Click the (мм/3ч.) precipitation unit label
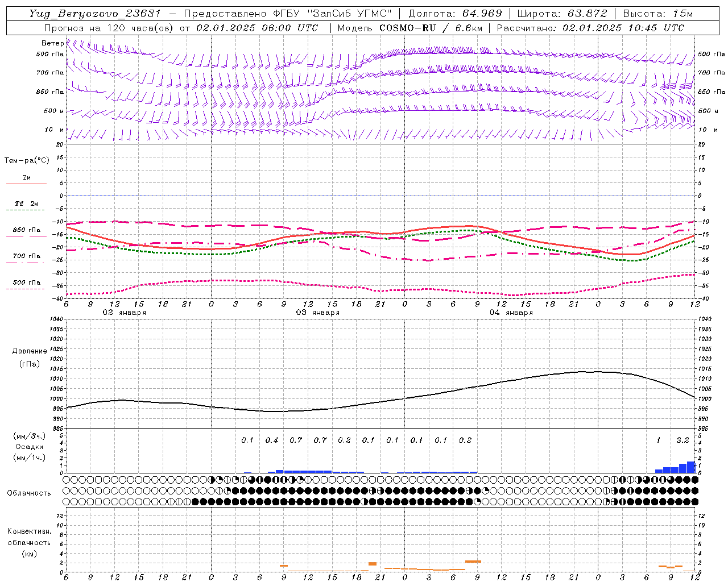The height and width of the screenshot is (582, 728). (30, 436)
